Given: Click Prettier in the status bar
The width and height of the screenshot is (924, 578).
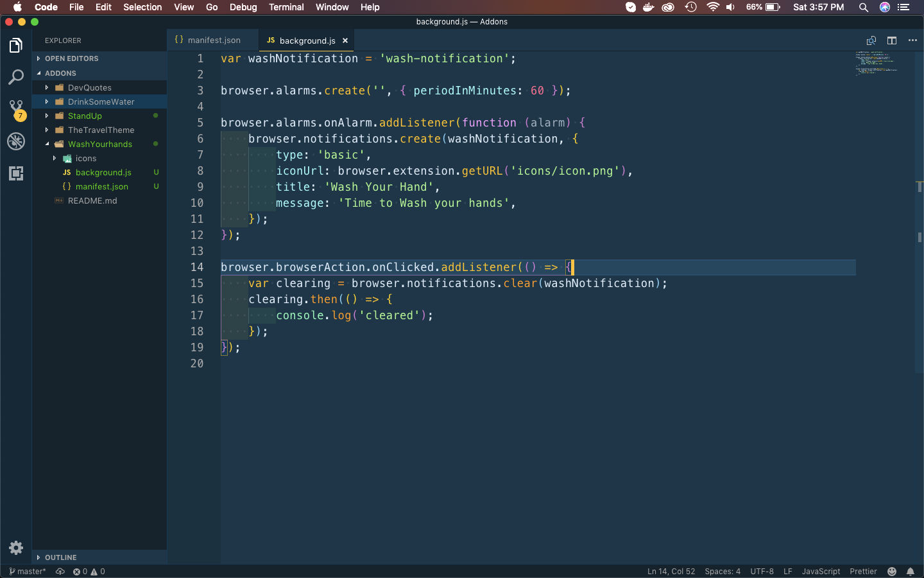Looking at the screenshot, I should [863, 572].
